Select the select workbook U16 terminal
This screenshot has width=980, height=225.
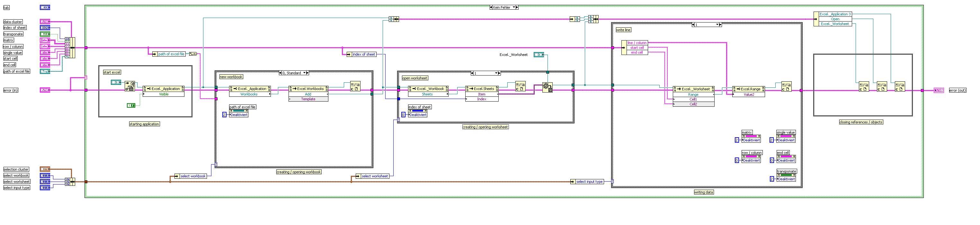[45, 175]
